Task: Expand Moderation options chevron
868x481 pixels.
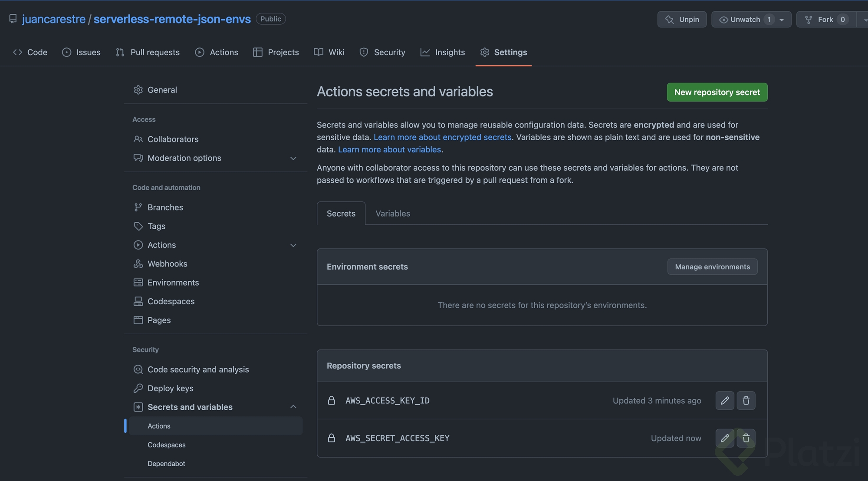Action: pyautogui.click(x=293, y=158)
